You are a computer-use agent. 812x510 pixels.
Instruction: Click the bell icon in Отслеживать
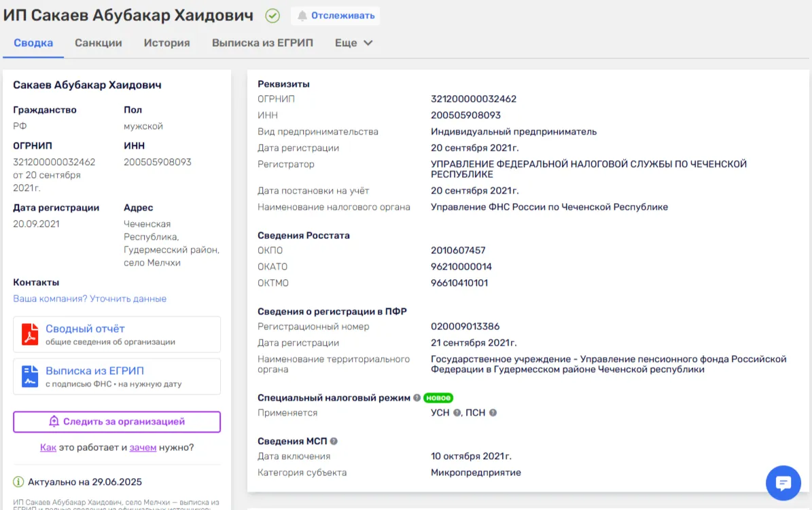[302, 16]
